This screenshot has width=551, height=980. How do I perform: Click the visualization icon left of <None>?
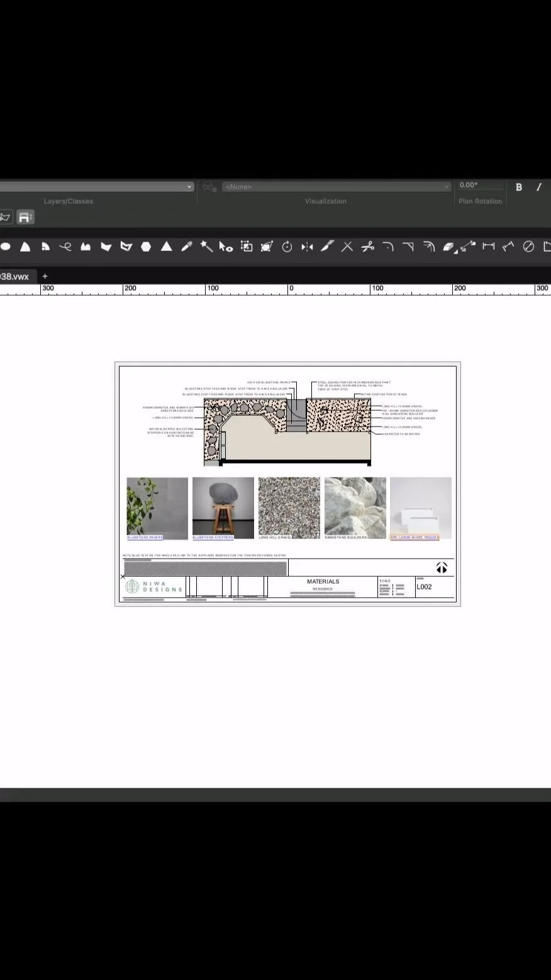[209, 187]
